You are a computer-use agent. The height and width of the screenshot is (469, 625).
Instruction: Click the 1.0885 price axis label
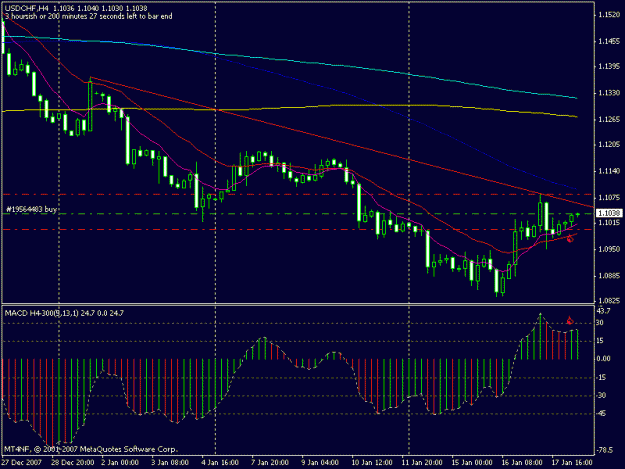pyautogui.click(x=609, y=275)
